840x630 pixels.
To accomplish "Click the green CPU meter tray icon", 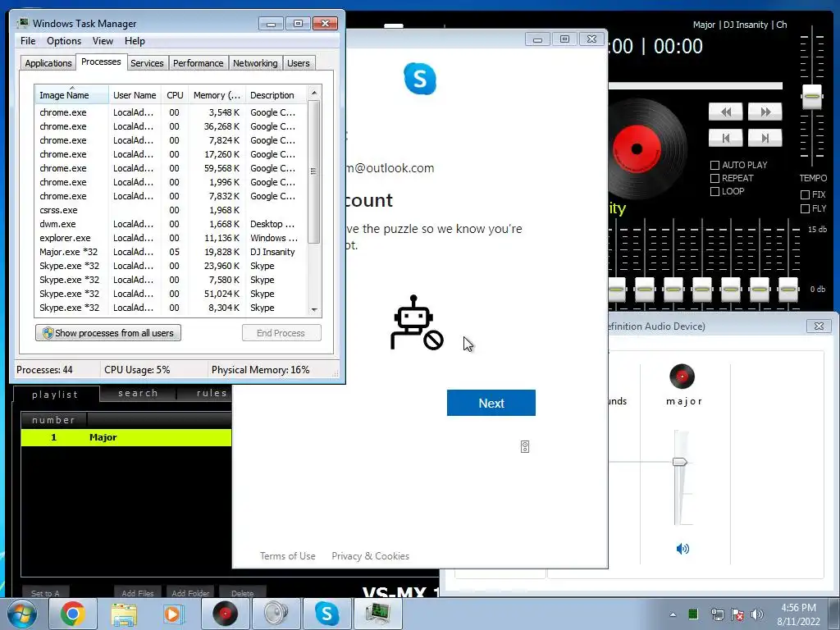I will click(x=693, y=614).
